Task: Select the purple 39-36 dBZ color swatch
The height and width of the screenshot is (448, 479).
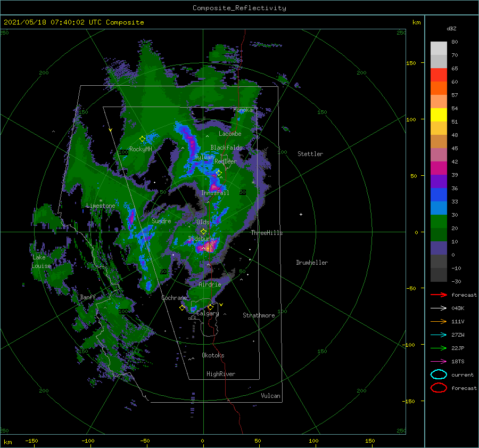Action: click(439, 181)
